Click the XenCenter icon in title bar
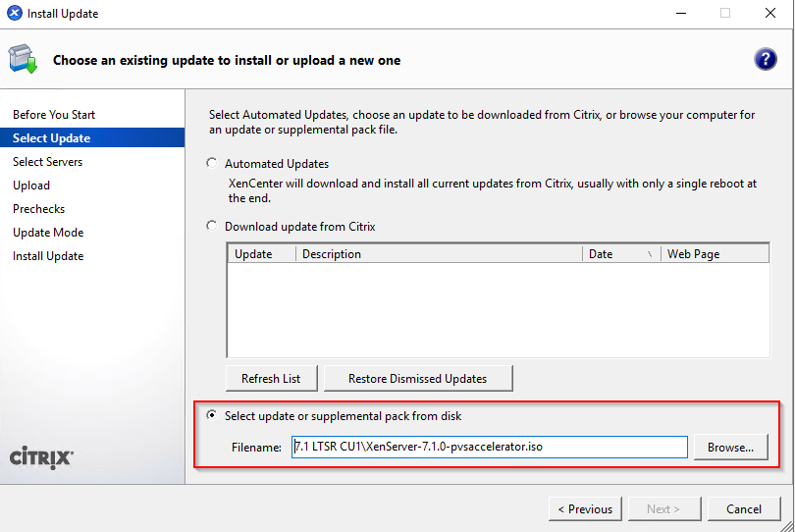Screen dimensions: 795x532 15,14
